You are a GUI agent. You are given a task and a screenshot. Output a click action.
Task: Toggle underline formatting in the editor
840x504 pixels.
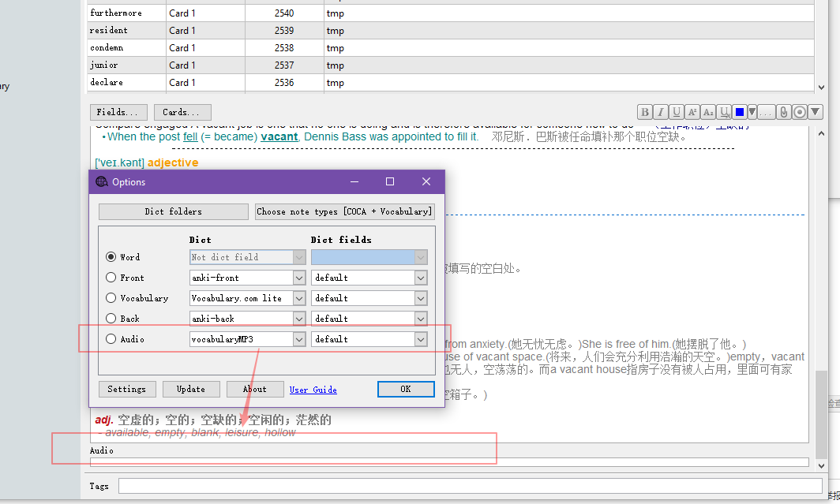676,112
